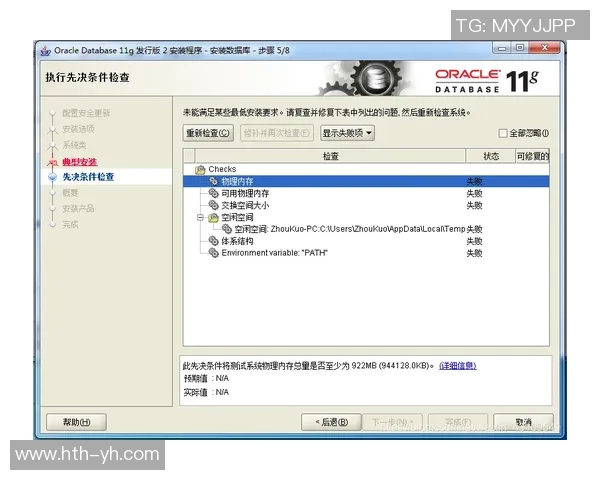Click the 重新检查 button
The height and width of the screenshot is (480, 600).
coord(208,133)
